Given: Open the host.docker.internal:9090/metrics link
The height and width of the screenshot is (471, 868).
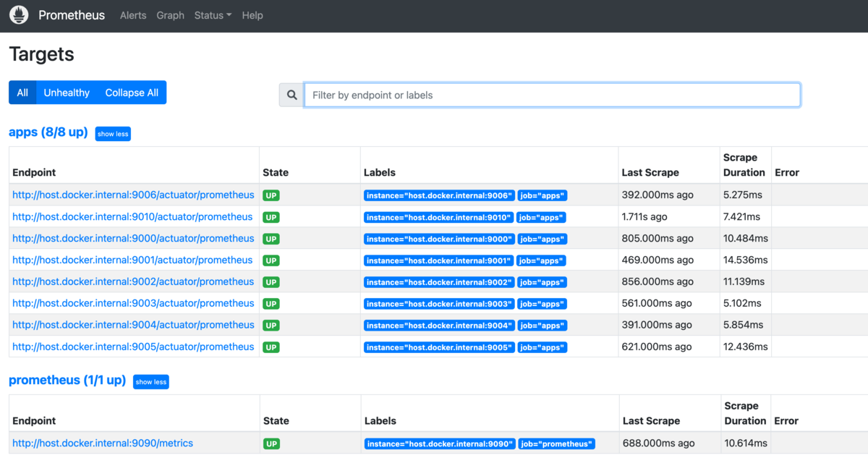Looking at the screenshot, I should coord(103,443).
